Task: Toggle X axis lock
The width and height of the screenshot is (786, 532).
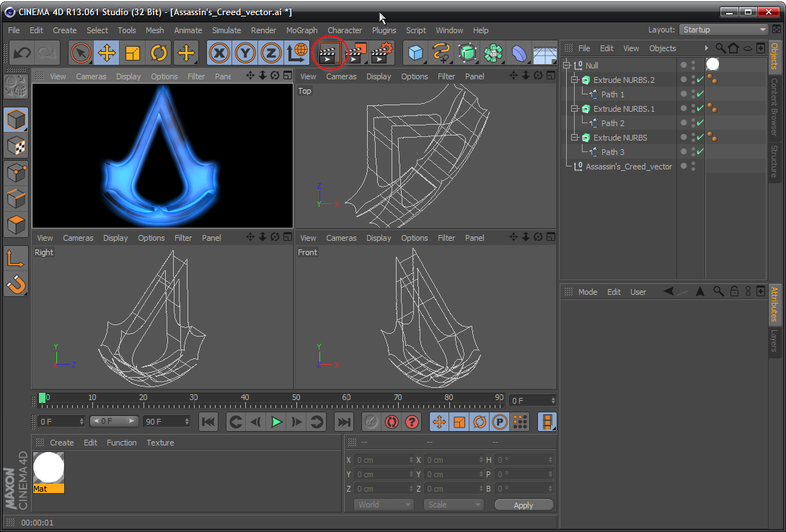Action: 219,53
